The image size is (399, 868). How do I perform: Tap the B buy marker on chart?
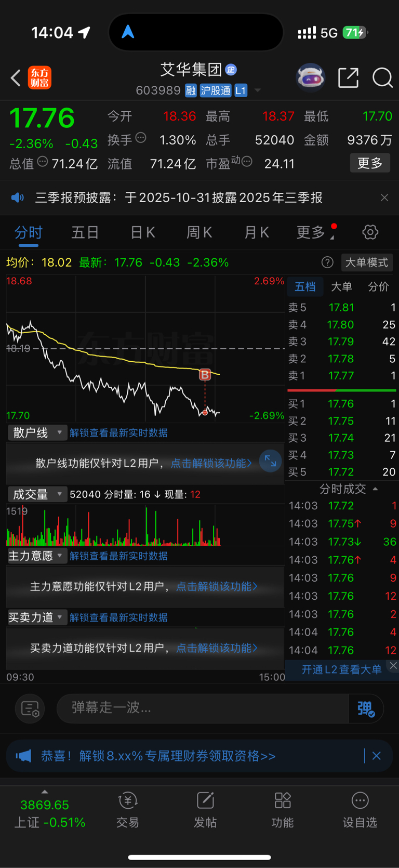click(205, 374)
